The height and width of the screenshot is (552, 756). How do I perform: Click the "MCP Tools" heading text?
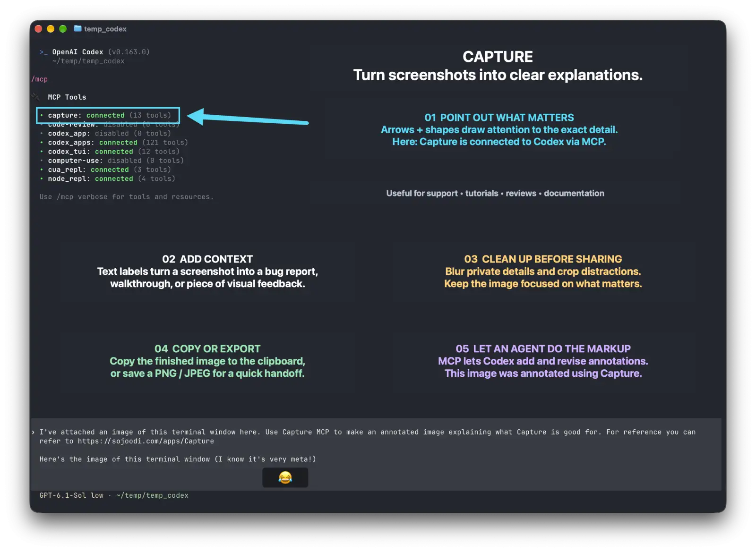pos(67,97)
